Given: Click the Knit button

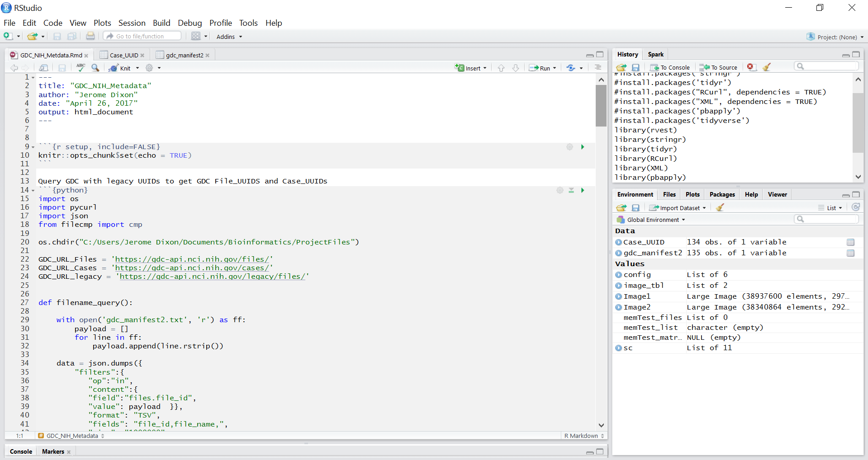Looking at the screenshot, I should (x=120, y=68).
